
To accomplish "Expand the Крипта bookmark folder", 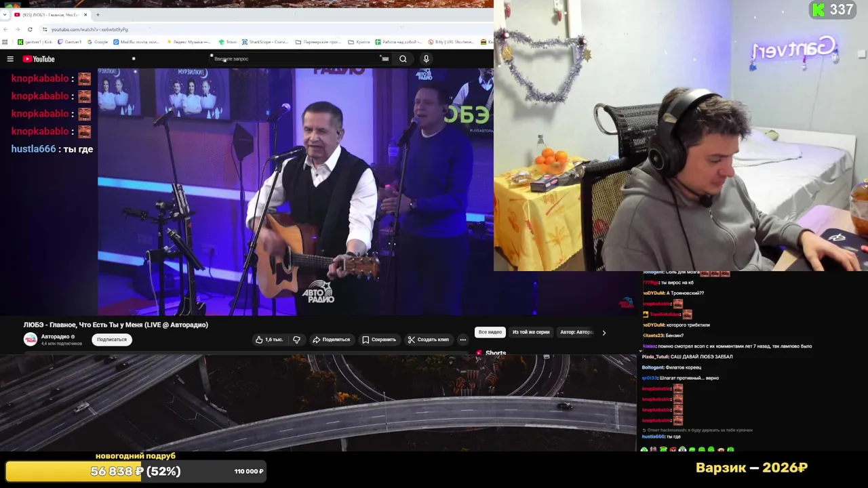I will click(x=359, y=42).
